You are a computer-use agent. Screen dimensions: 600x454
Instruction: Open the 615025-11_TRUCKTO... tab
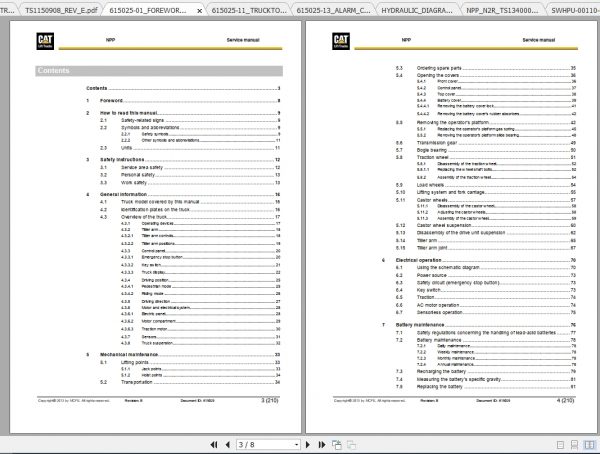[249, 10]
